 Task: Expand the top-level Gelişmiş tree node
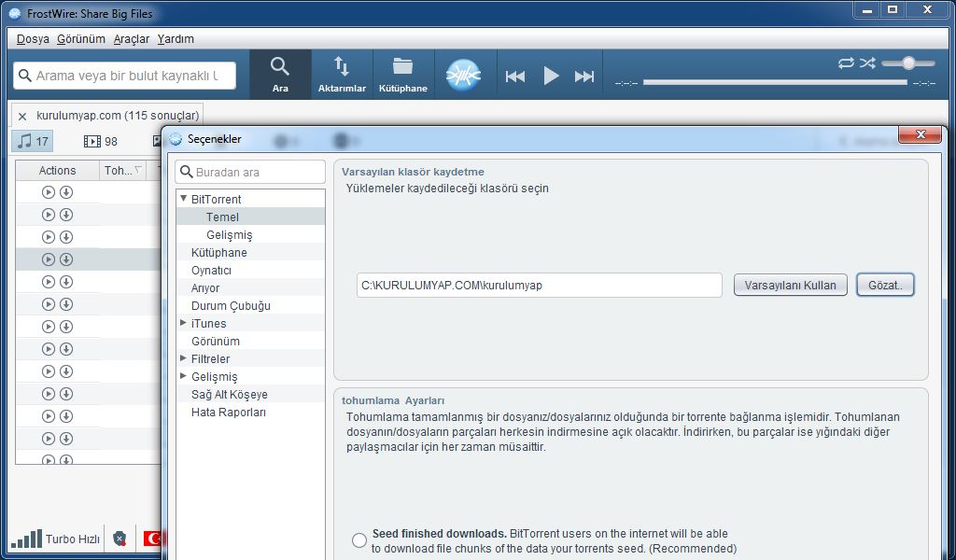(x=183, y=376)
